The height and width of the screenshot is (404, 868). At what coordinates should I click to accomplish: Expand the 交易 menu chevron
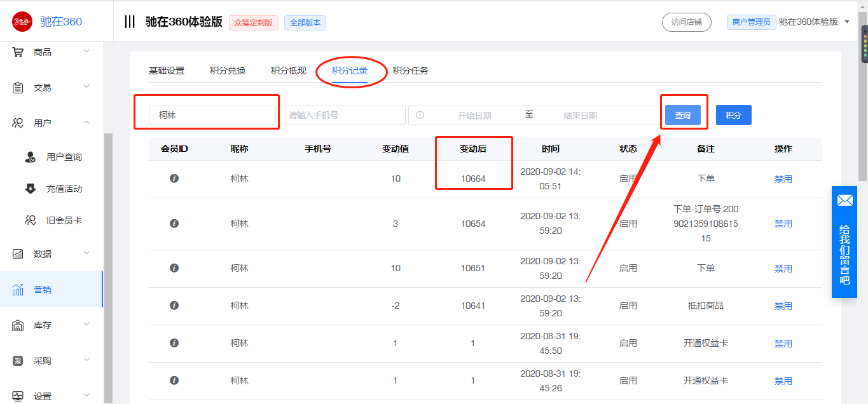(x=86, y=86)
